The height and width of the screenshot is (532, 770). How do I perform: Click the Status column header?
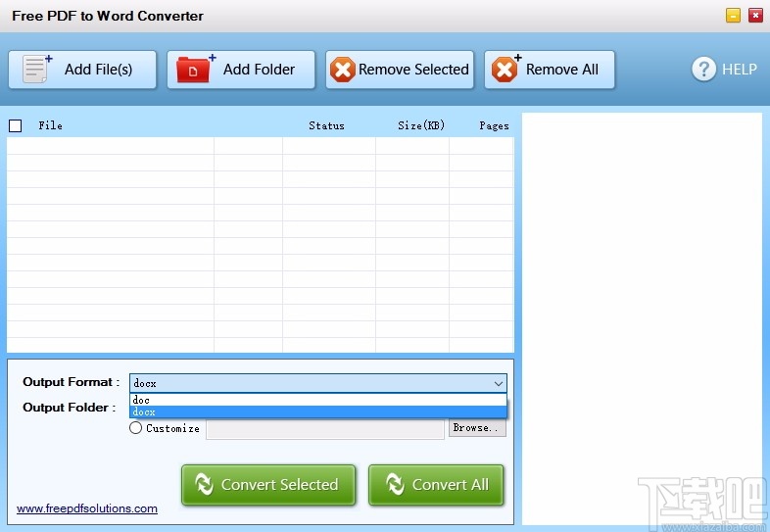[326, 125]
